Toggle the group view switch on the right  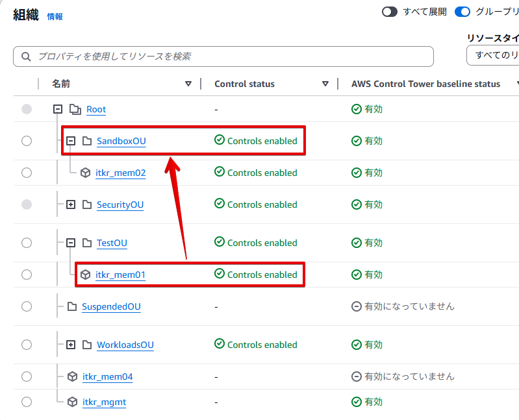462,12
